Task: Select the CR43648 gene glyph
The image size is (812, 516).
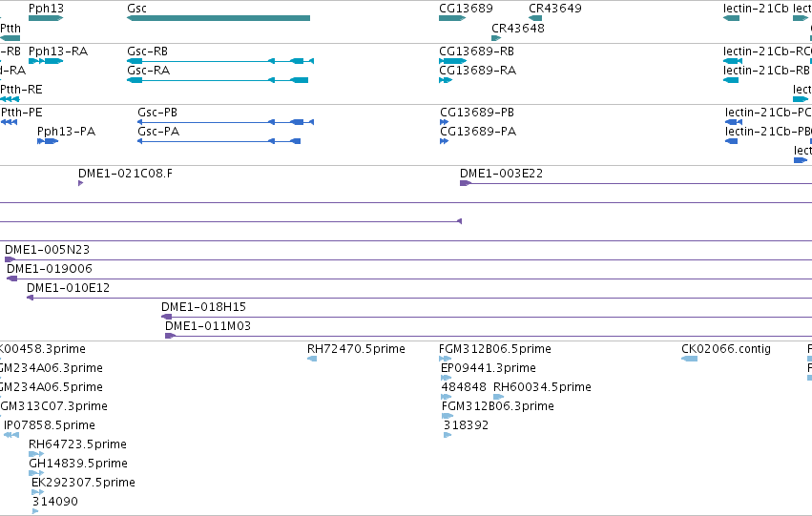Action: point(496,38)
